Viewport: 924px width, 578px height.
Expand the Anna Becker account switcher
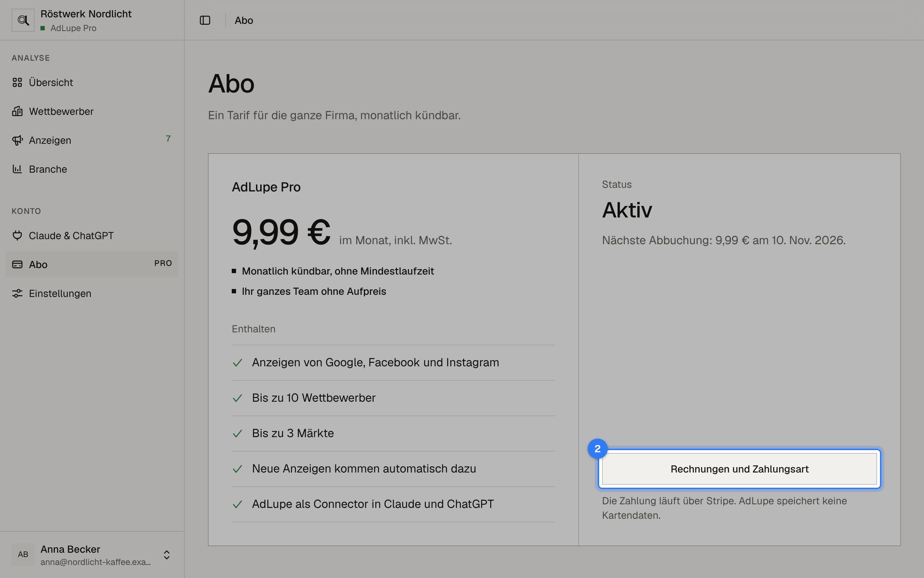(x=166, y=555)
